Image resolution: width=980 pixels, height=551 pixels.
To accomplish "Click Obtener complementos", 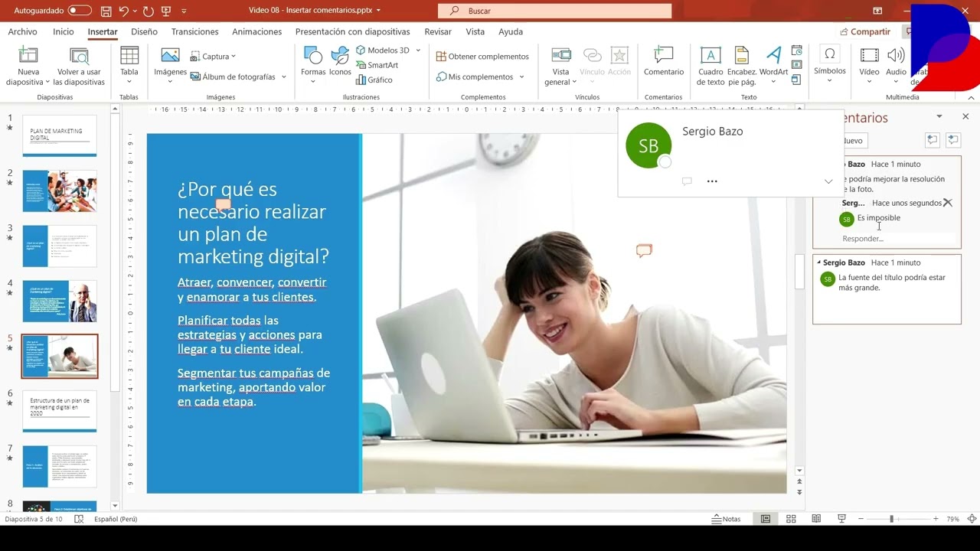I will pyautogui.click(x=482, y=57).
